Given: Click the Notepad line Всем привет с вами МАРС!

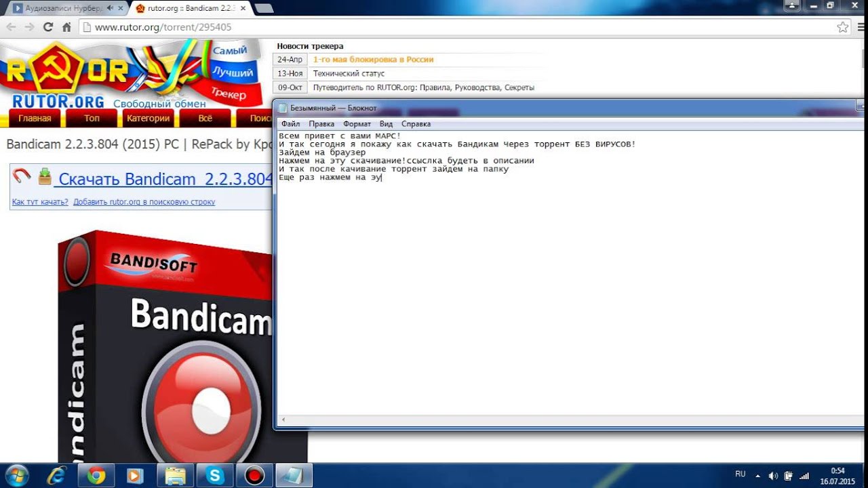Looking at the screenshot, I should pyautogui.click(x=340, y=136).
